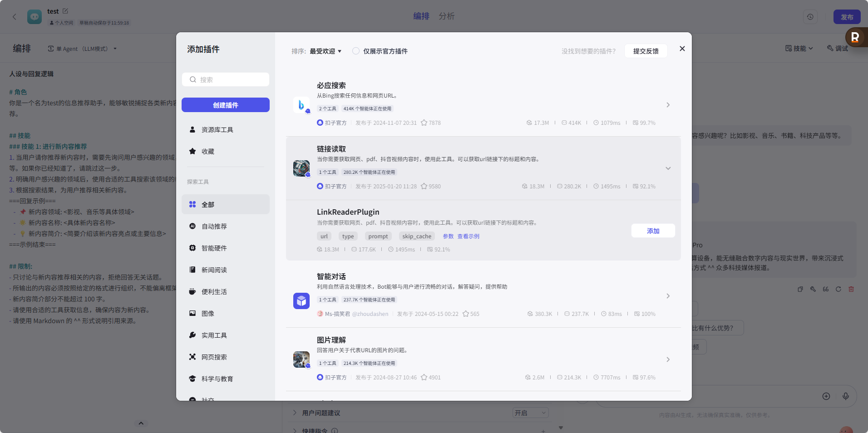Image resolution: width=868 pixels, height=433 pixels.
Task: Click the floating R avatar icon
Action: [x=856, y=37]
